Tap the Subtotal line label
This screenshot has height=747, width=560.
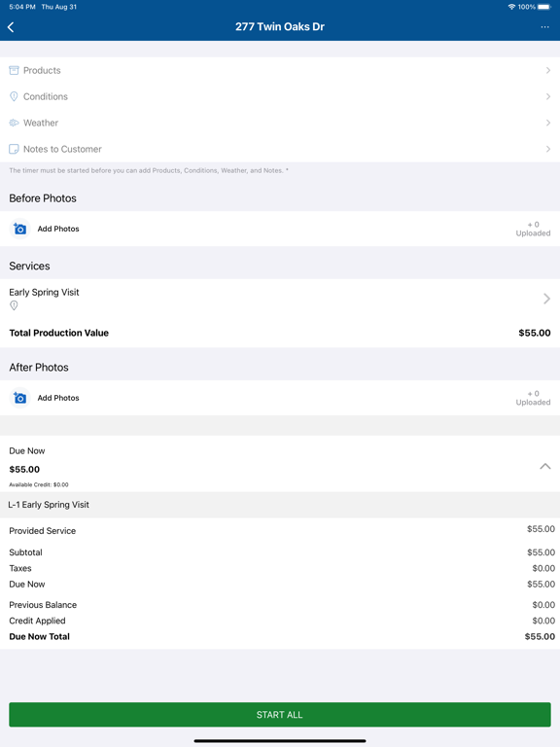25,552
